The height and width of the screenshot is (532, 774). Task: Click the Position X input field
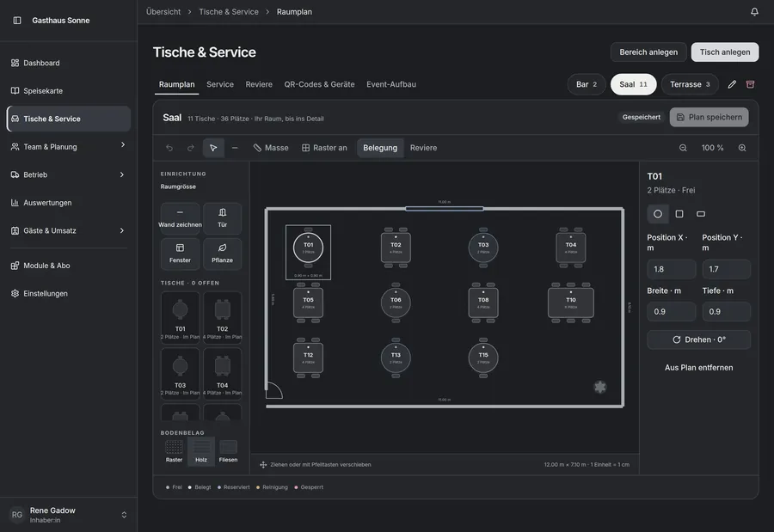tap(672, 270)
